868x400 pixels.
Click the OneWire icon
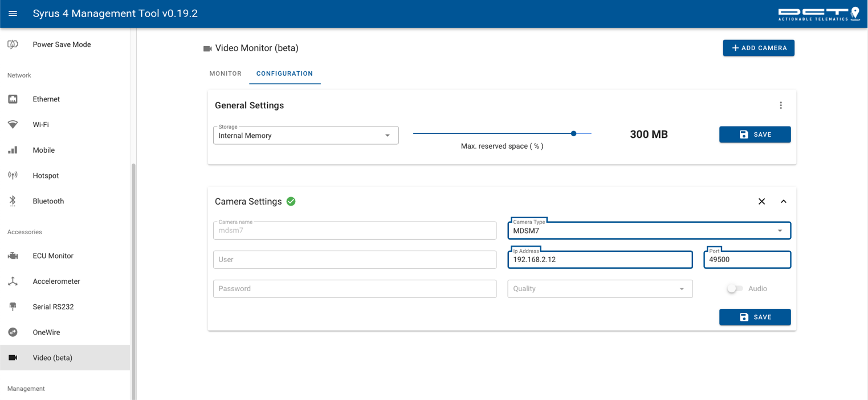pyautogui.click(x=13, y=332)
